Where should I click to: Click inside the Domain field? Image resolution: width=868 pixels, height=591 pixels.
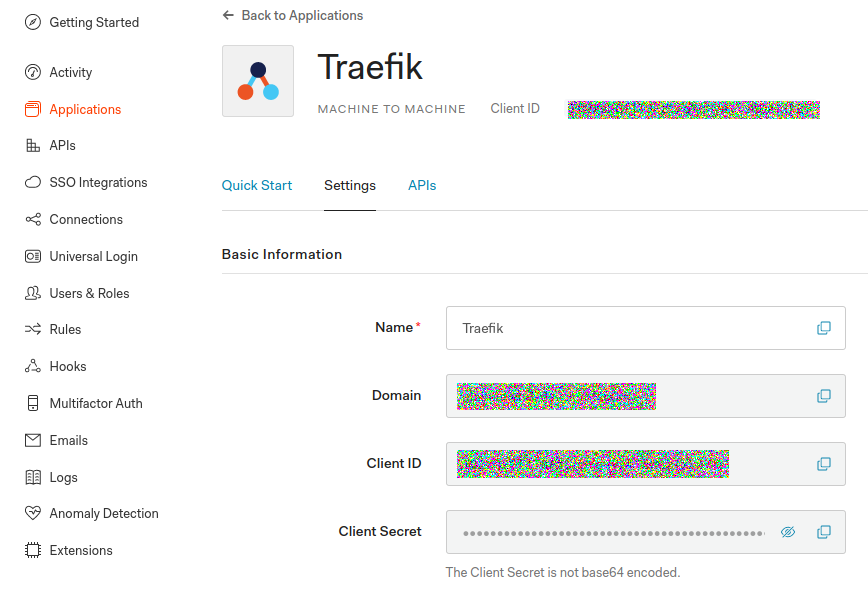pos(645,396)
